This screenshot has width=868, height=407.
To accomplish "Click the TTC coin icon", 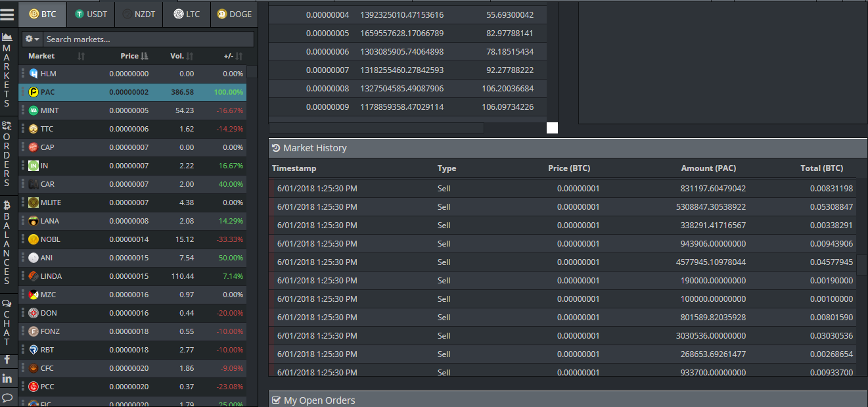I will click(34, 129).
